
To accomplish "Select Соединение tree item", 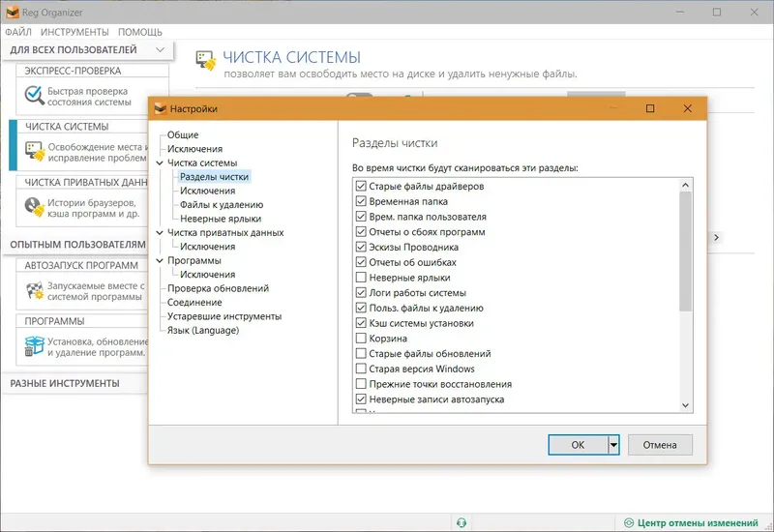I will tap(194, 302).
